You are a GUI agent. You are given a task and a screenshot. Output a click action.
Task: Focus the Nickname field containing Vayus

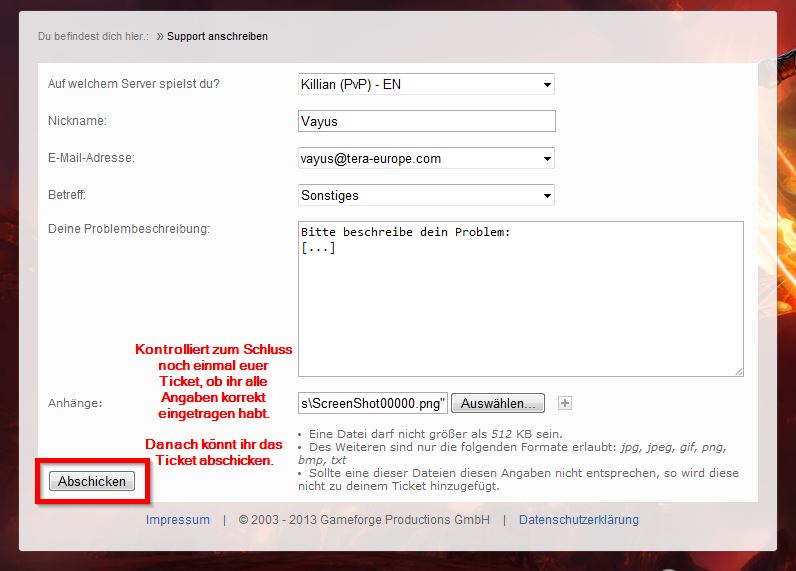(426, 121)
